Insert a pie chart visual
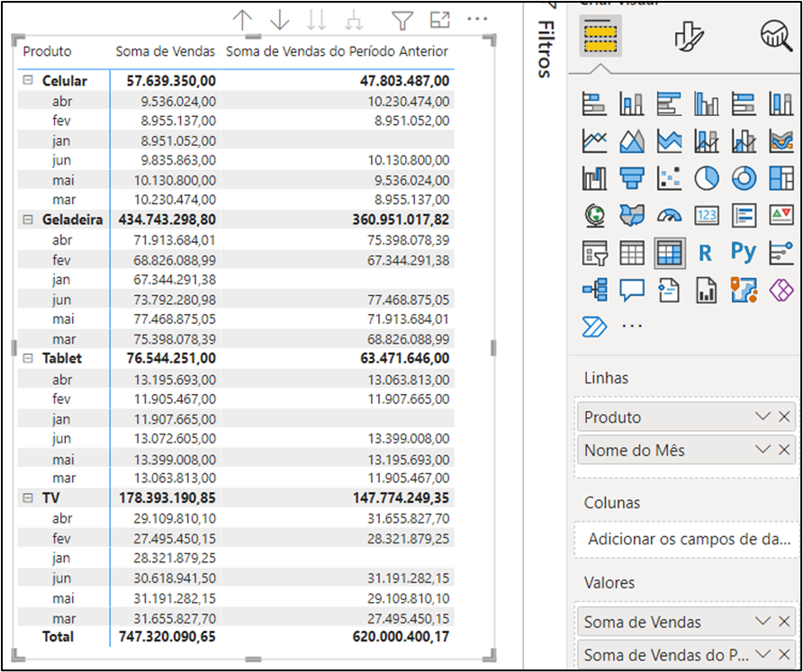Image resolution: width=803 pixels, height=672 pixels. click(706, 178)
